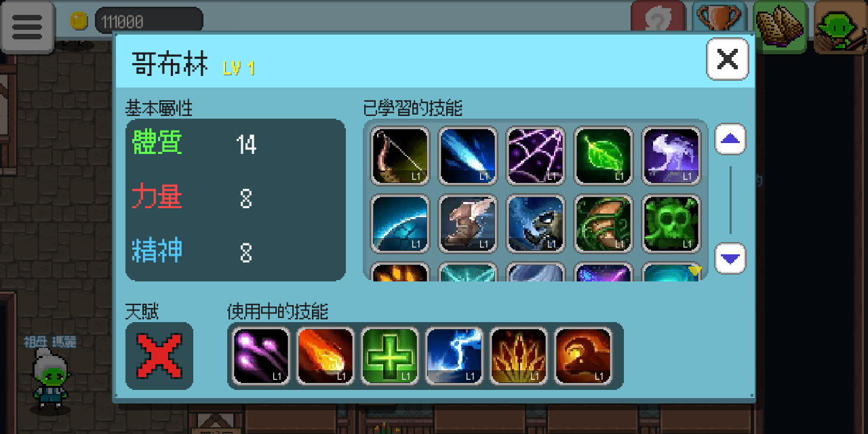This screenshot has width=868, height=434.
Task: Close the goblin character panel
Action: pyautogui.click(x=728, y=59)
